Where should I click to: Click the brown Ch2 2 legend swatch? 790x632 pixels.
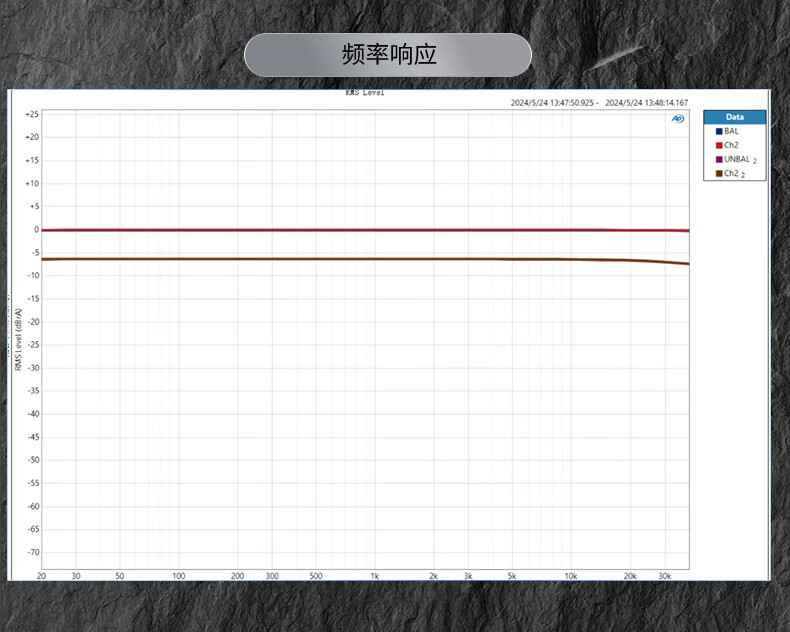(x=719, y=173)
